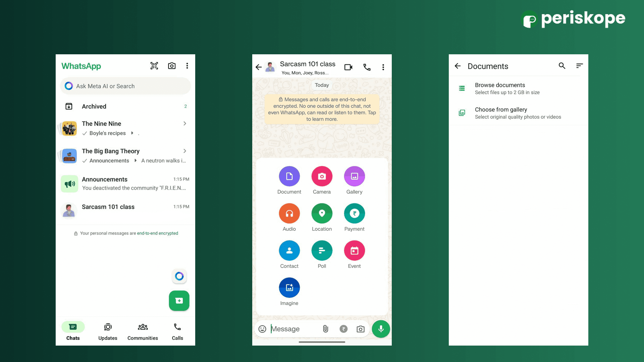Open the Document attachment option
The image size is (644, 362).
289,176
